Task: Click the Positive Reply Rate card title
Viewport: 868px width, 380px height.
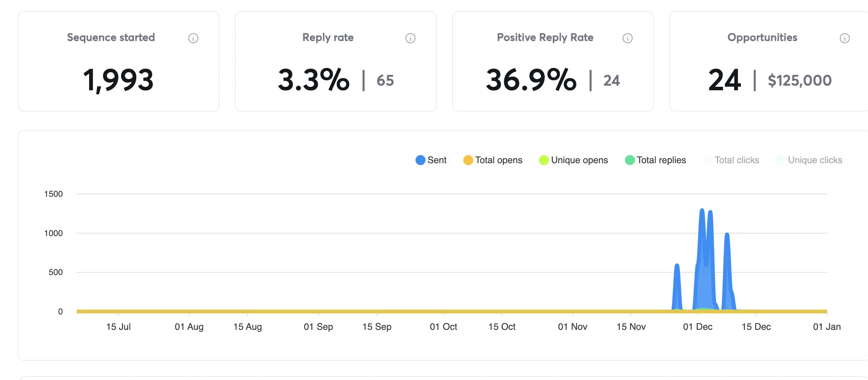Action: [x=545, y=37]
